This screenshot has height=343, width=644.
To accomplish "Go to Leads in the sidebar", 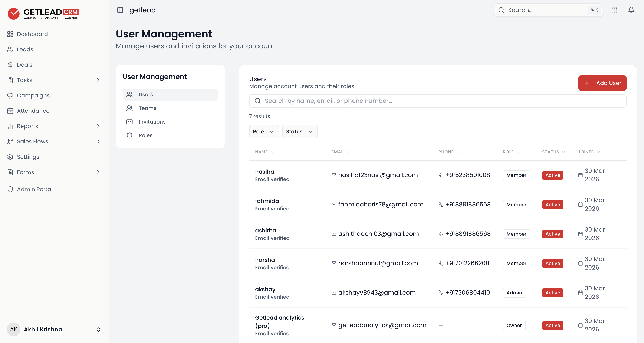I will click(x=25, y=49).
